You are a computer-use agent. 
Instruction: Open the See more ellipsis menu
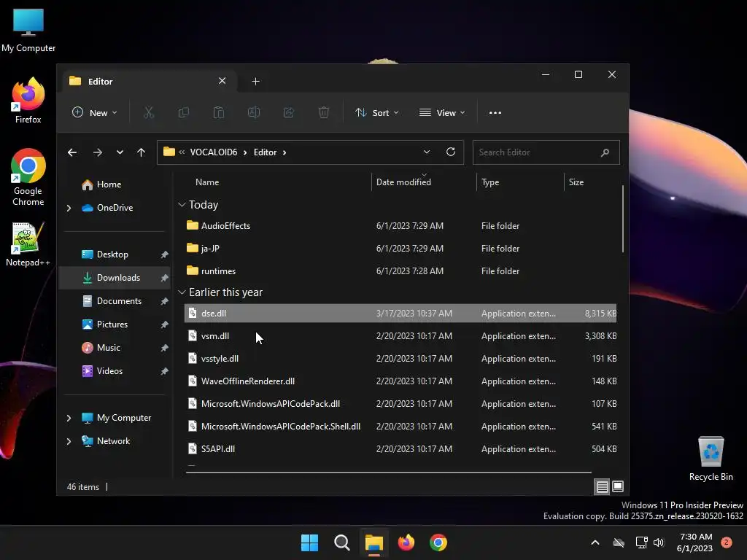pyautogui.click(x=495, y=113)
